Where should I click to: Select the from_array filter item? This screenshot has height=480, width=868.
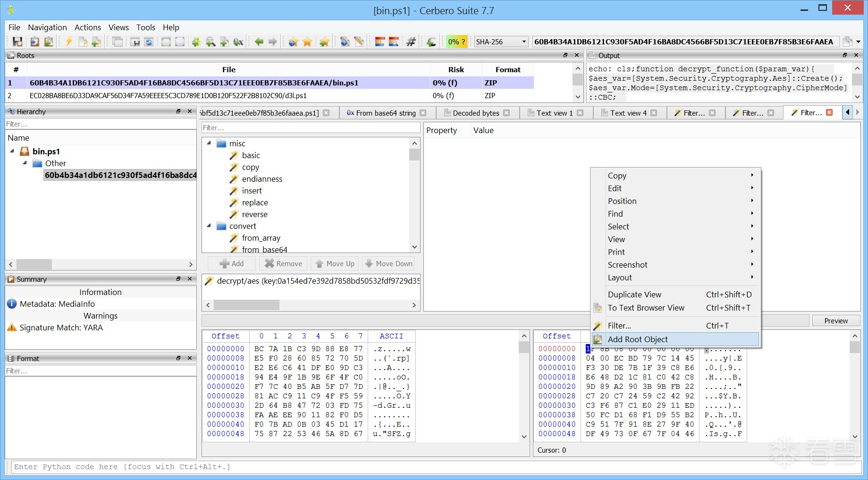261,238
